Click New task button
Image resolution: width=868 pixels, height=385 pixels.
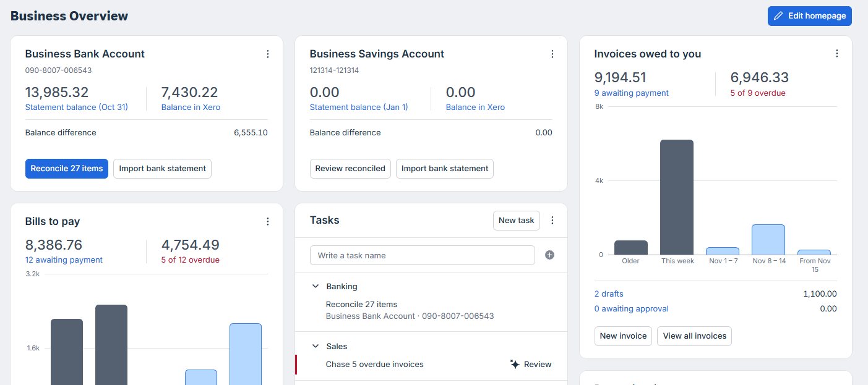pyautogui.click(x=517, y=221)
